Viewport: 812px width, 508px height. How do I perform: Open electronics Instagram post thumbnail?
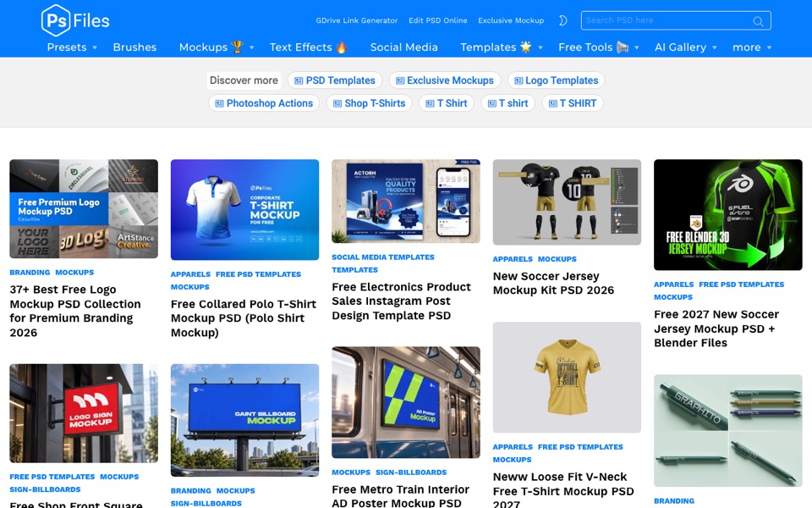click(406, 202)
